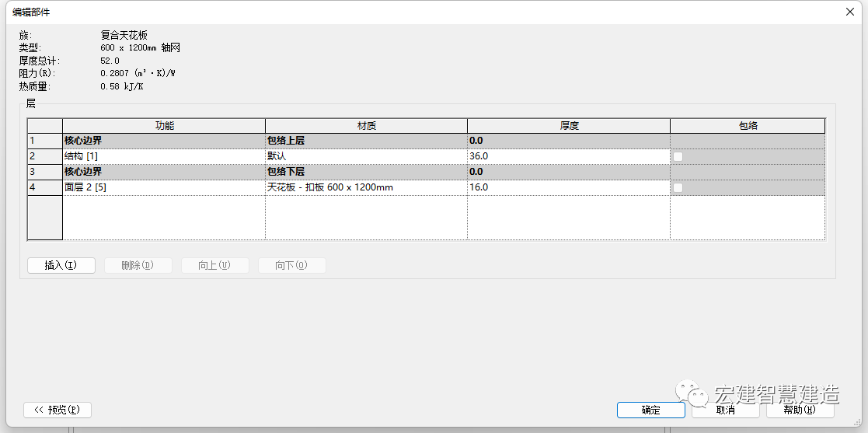
Task: Click the 插入(I) button
Action: [61, 265]
